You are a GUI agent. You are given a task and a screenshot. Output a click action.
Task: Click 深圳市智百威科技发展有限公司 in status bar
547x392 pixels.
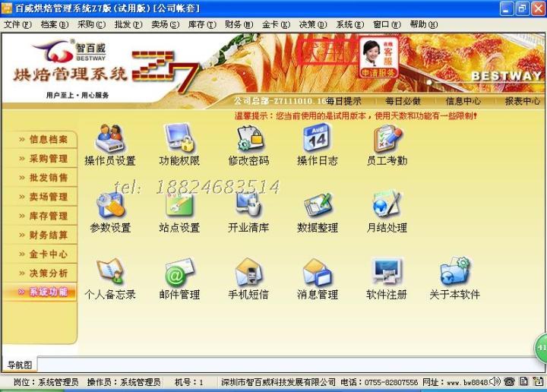coord(278,382)
